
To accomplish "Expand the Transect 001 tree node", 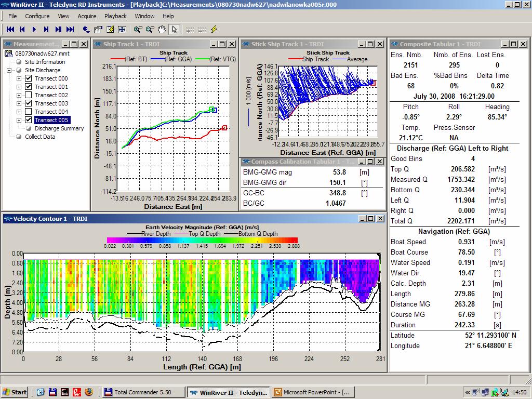I will click(x=19, y=87).
